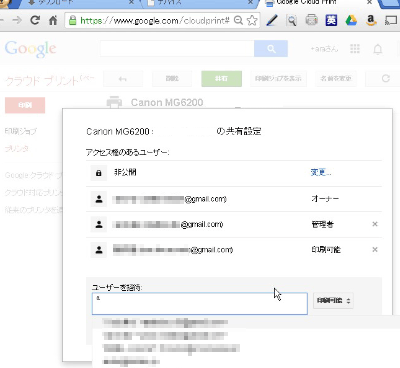Switch to the leftmost download browser tab

78,3
